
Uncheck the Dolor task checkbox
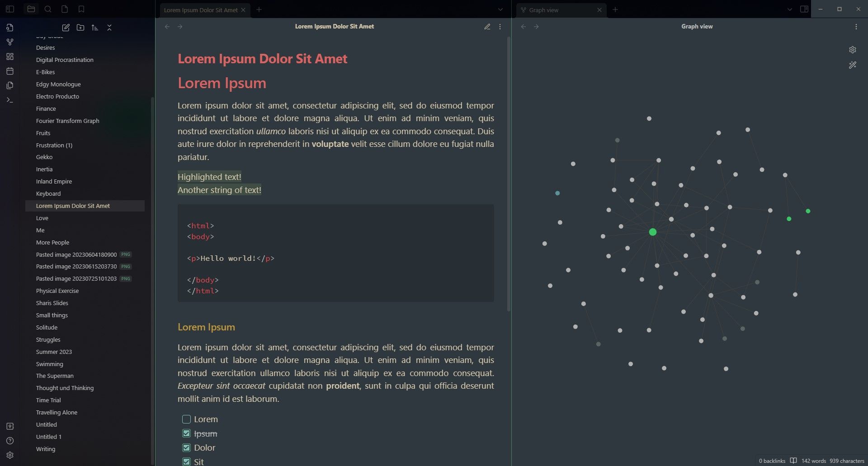click(x=186, y=448)
